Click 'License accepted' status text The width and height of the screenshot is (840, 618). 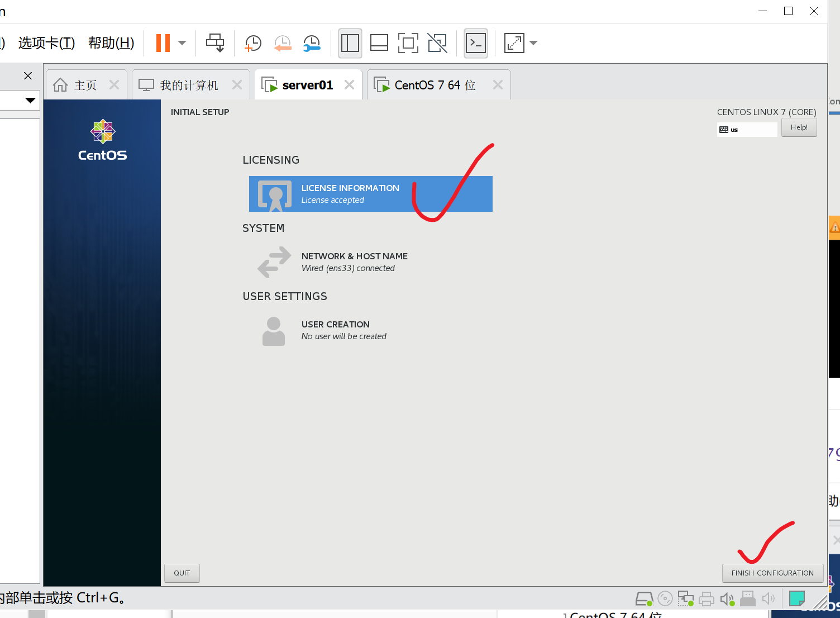(333, 200)
